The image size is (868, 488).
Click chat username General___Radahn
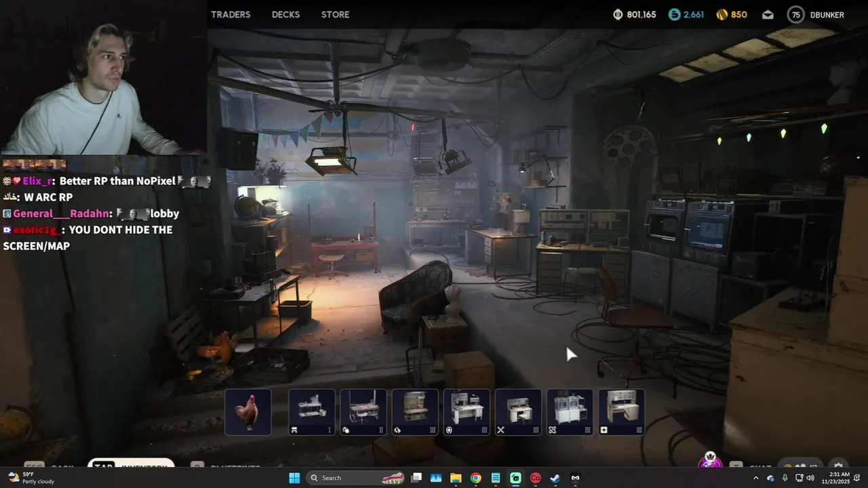point(62,213)
